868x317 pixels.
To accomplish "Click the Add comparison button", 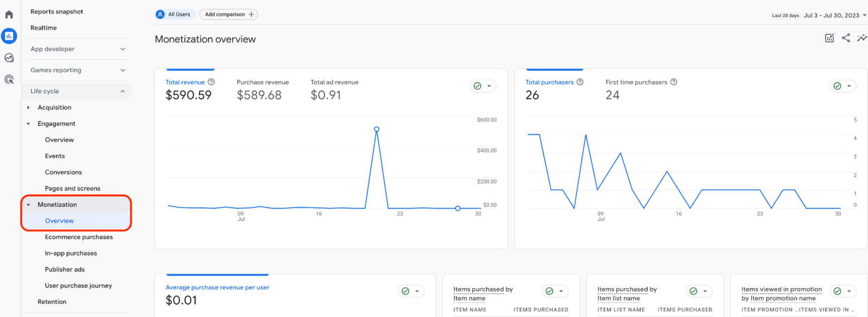I will pyautogui.click(x=229, y=15).
